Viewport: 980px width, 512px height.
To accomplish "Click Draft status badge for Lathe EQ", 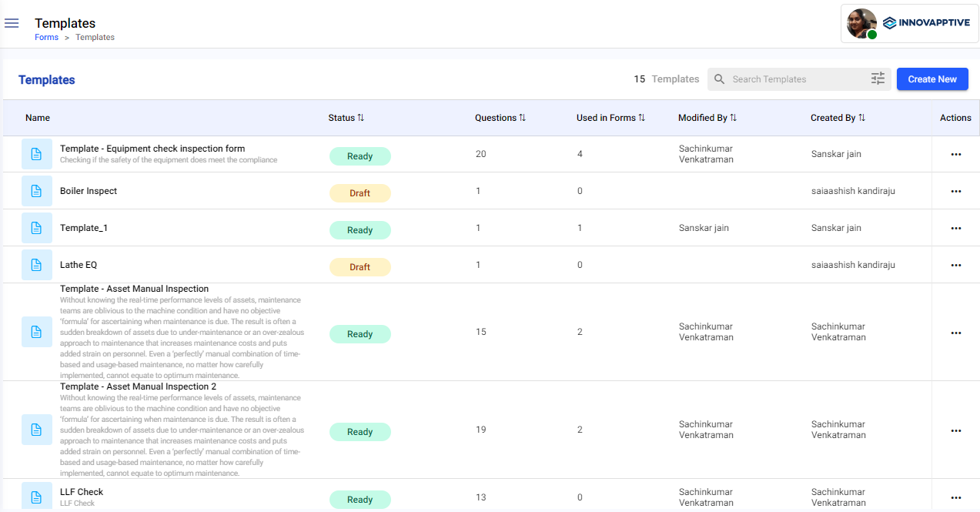I will click(360, 267).
